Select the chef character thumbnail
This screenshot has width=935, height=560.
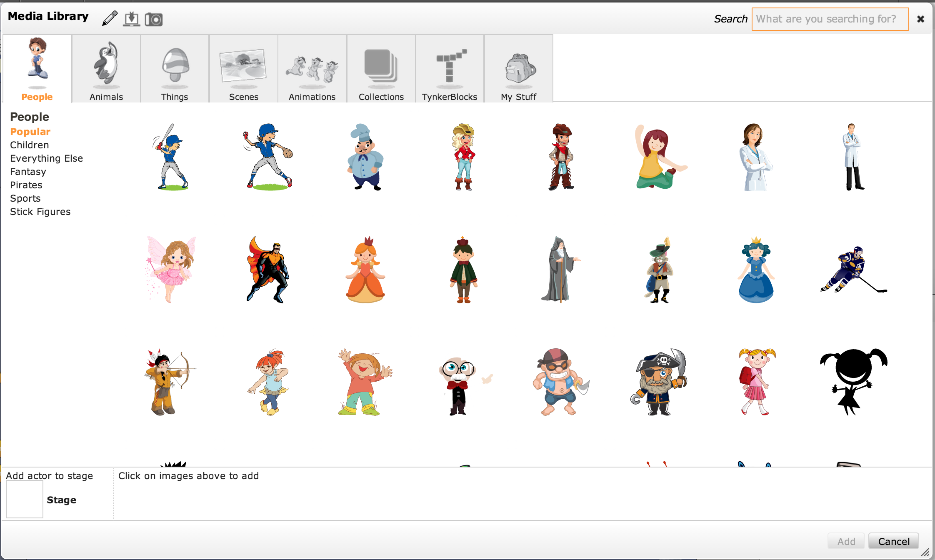point(365,157)
